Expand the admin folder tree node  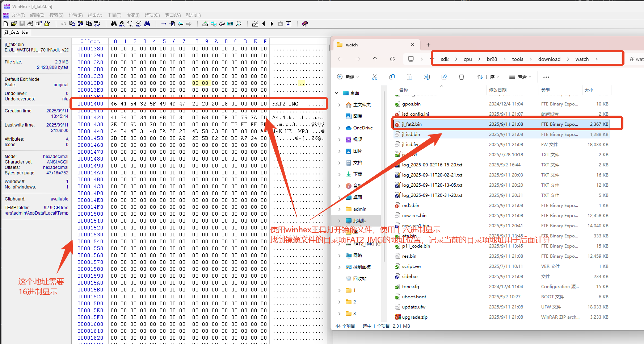339,209
